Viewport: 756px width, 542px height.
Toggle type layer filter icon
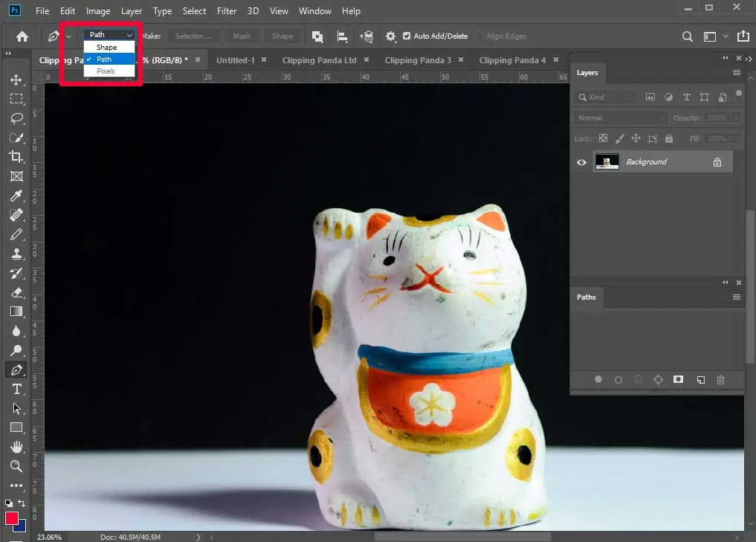click(x=687, y=97)
